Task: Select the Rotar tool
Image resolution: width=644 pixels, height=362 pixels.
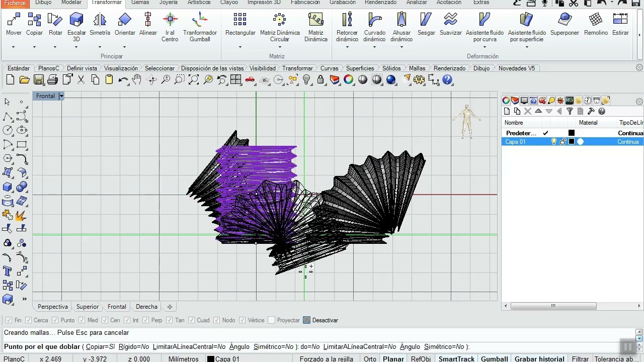Action: click(55, 24)
